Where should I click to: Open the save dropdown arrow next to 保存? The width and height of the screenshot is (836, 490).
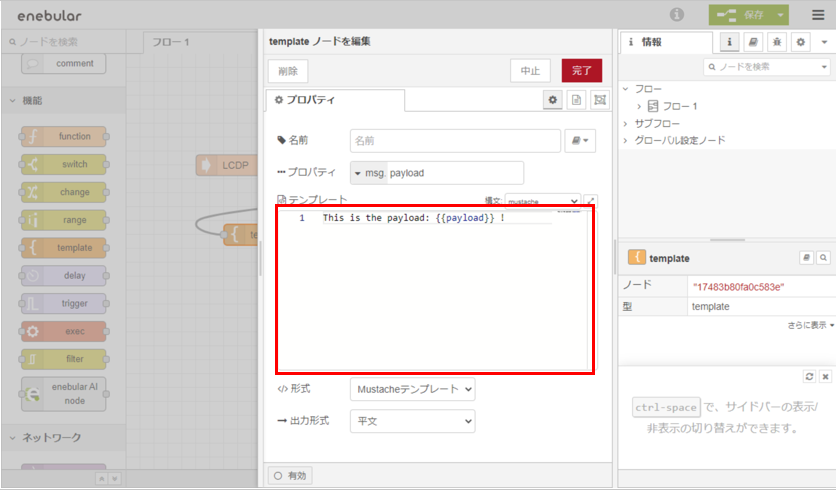tap(781, 15)
